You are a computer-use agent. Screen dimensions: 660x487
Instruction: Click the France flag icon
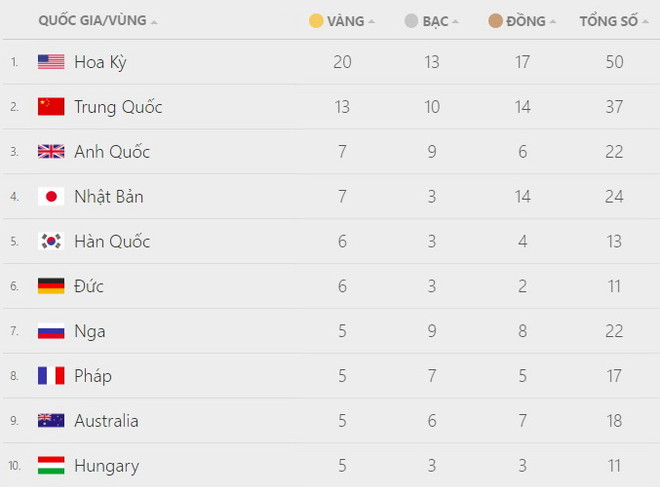51,376
